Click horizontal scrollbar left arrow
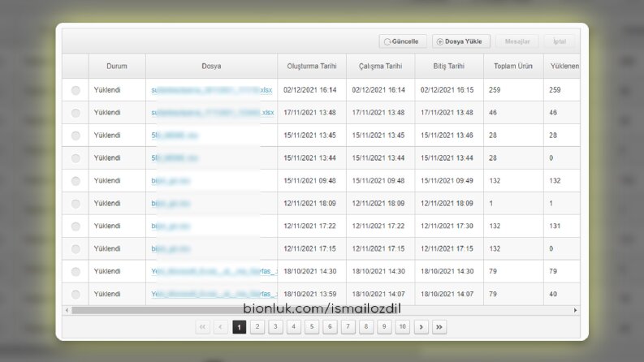Viewport: 644px width, 362px height. click(67, 310)
